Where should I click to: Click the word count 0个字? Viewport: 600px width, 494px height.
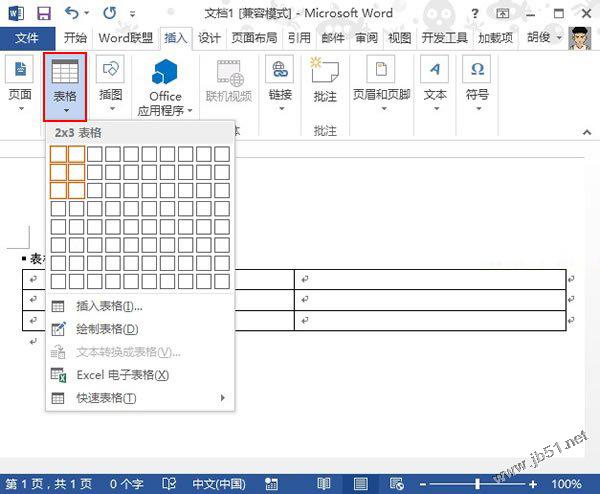pos(127,484)
